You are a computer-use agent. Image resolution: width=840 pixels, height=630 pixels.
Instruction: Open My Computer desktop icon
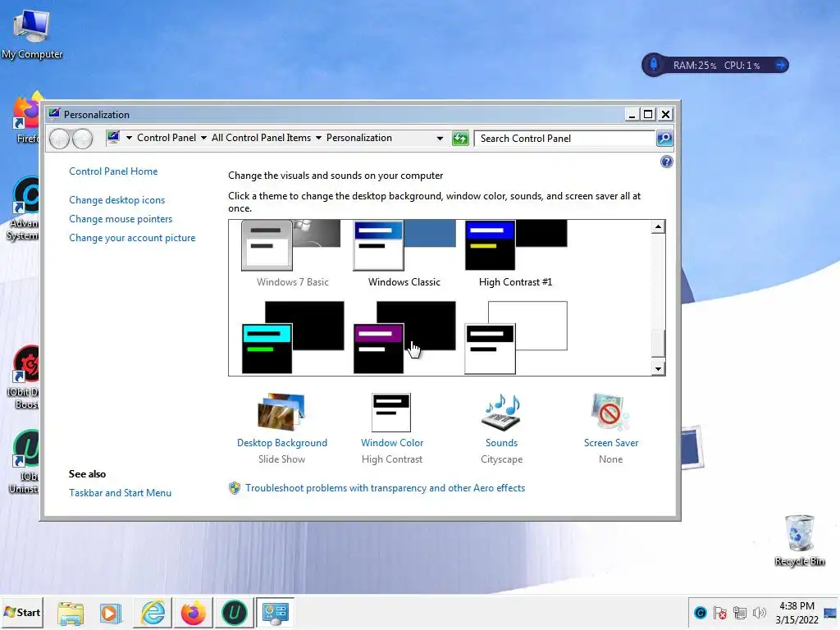[x=32, y=34]
